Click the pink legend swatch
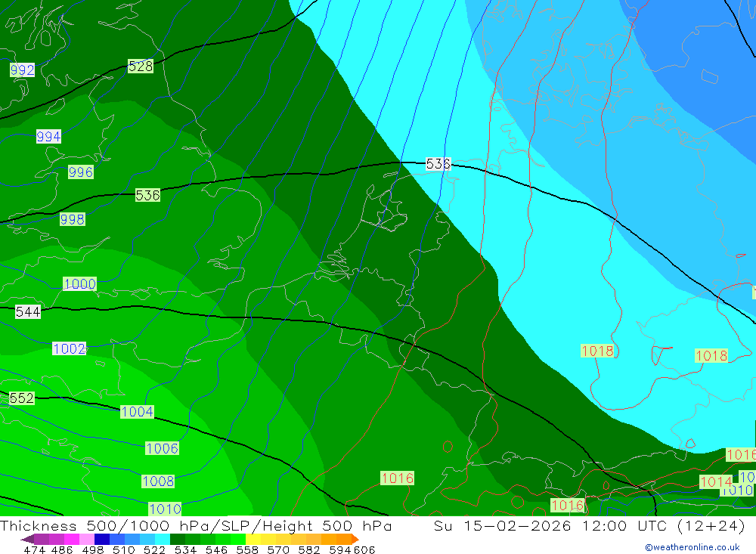The height and width of the screenshot is (554, 756). point(87,539)
